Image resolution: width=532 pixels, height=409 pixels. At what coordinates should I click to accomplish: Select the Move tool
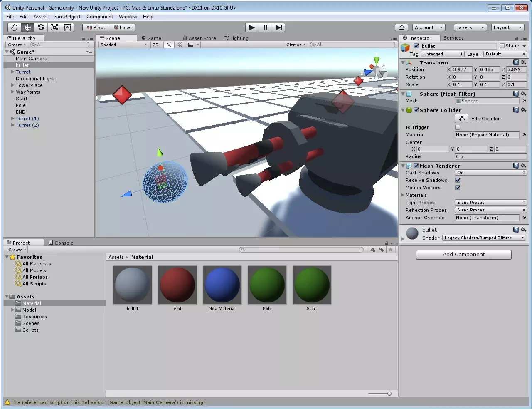click(27, 27)
